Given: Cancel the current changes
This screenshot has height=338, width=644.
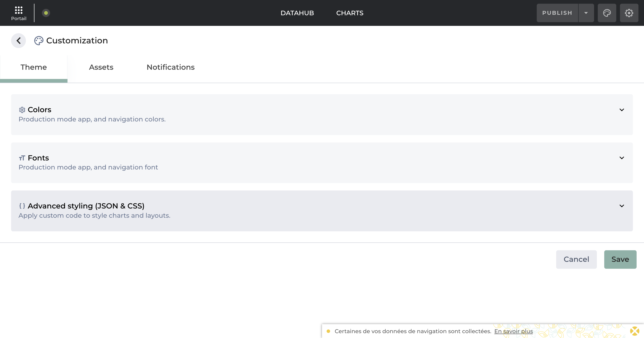Looking at the screenshot, I should (576, 259).
